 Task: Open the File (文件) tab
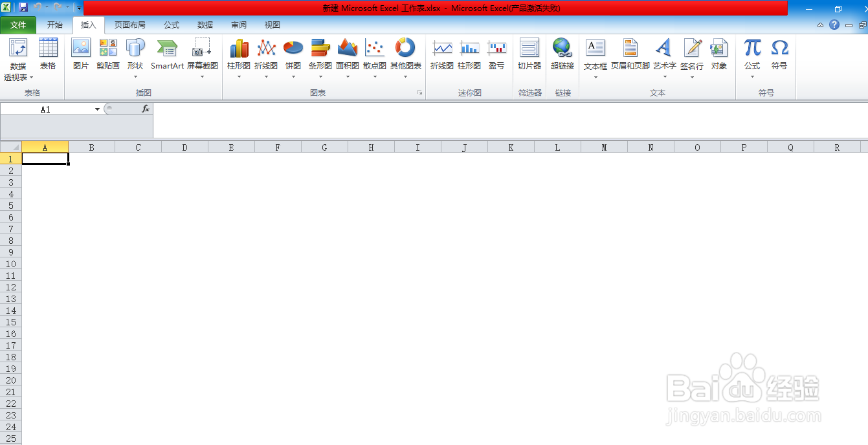click(18, 25)
